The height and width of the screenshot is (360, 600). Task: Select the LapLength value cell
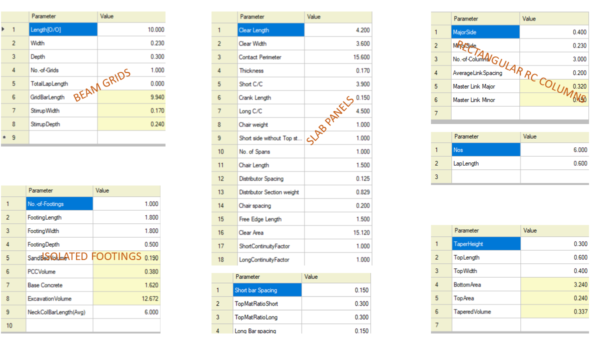(554, 163)
